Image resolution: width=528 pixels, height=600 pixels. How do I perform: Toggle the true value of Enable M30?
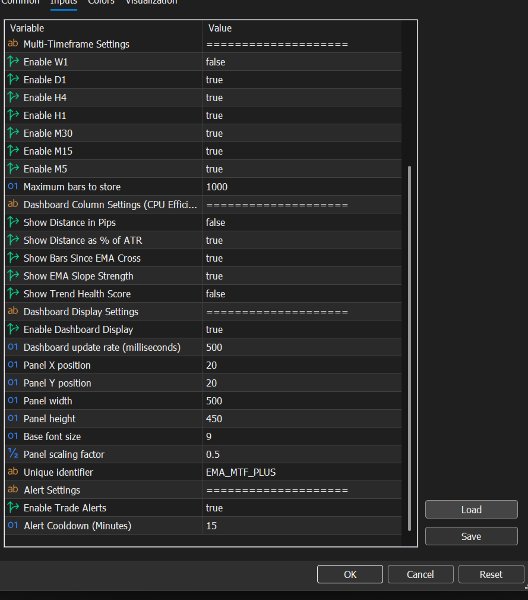(214, 133)
